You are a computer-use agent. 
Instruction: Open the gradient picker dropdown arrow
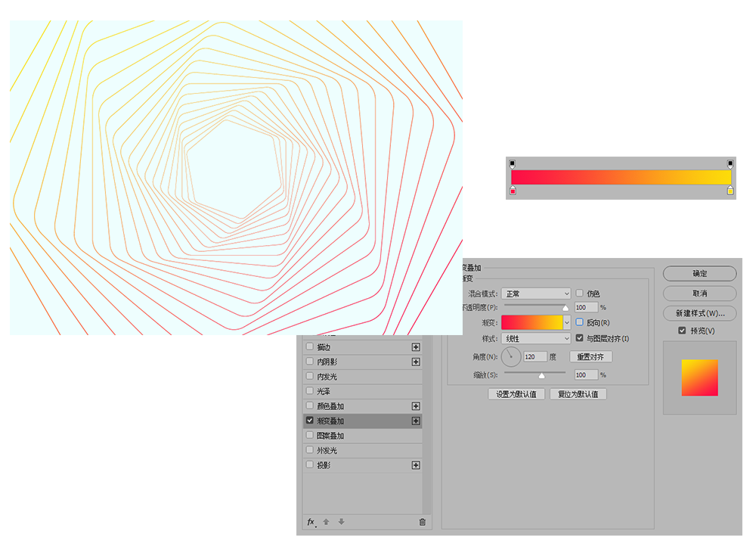(567, 322)
